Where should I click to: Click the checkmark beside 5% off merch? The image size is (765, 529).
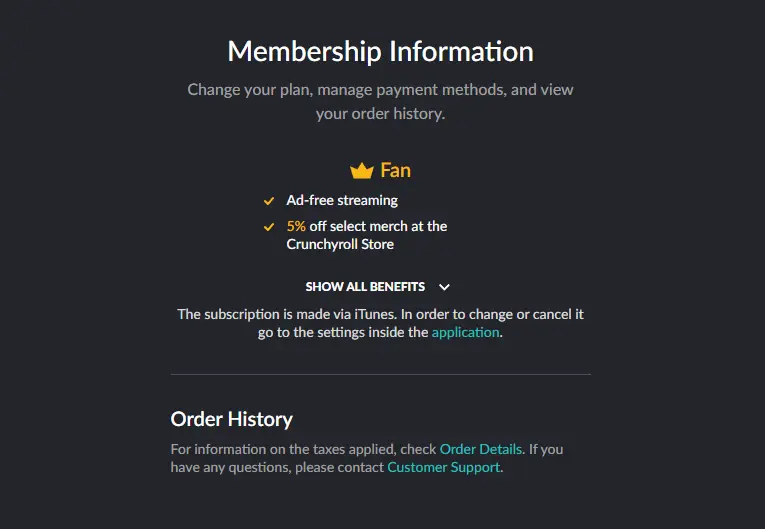click(x=269, y=227)
